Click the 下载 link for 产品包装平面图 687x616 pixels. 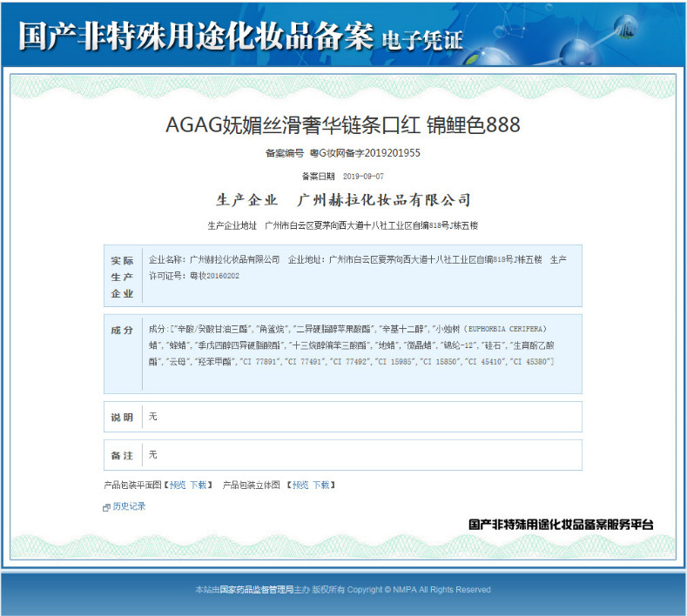point(198,485)
